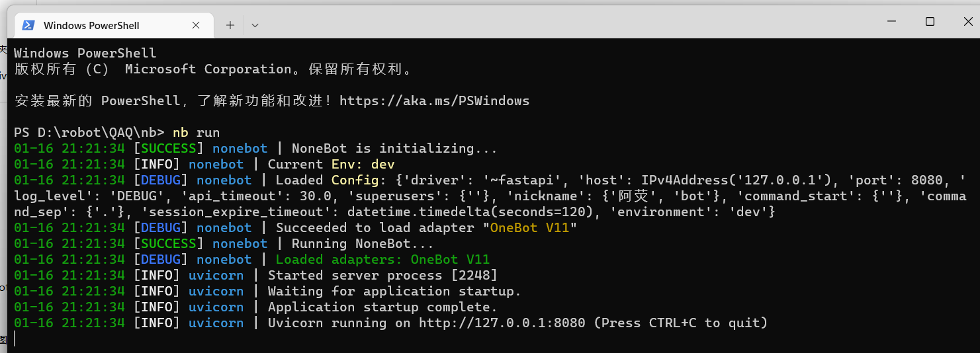Screen dimensions: 980x353
Task: Click 'NoneBot is initializing...' log line
Action: pos(394,149)
